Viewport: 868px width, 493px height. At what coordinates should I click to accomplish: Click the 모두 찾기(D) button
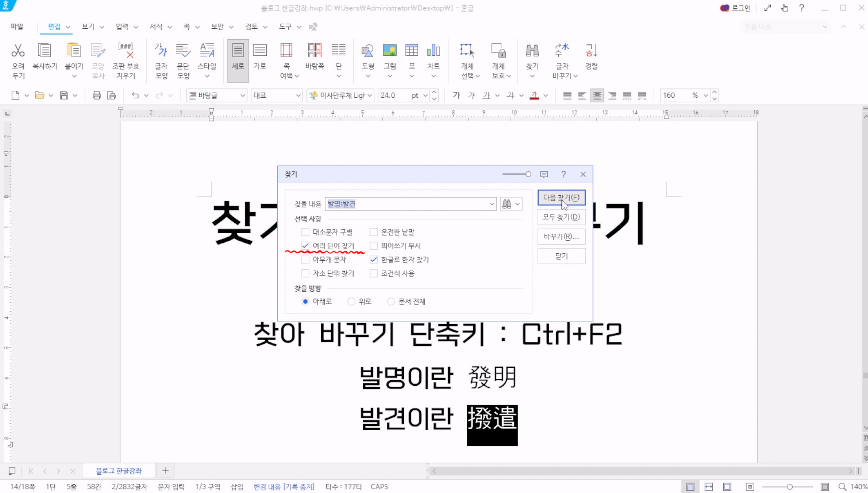[561, 217]
